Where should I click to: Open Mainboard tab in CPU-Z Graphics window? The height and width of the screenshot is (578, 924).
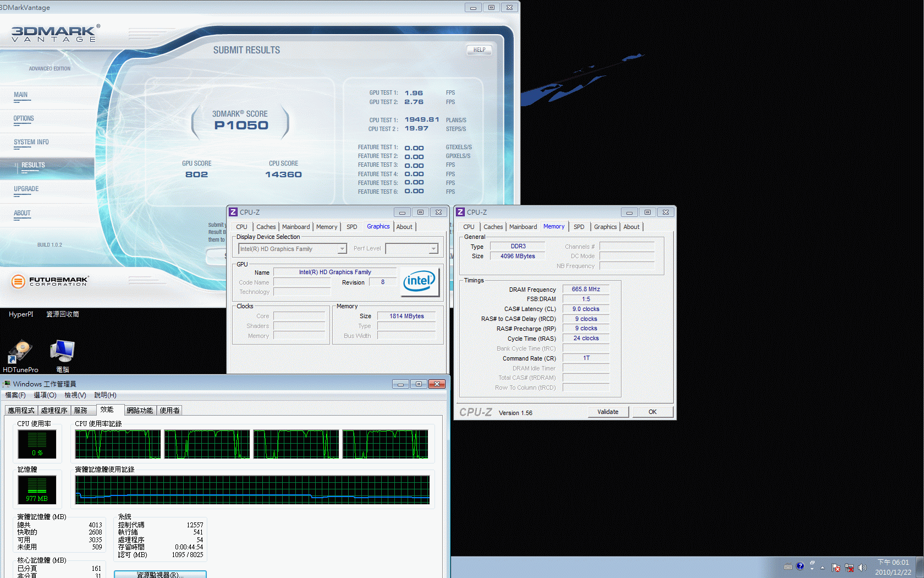click(296, 227)
